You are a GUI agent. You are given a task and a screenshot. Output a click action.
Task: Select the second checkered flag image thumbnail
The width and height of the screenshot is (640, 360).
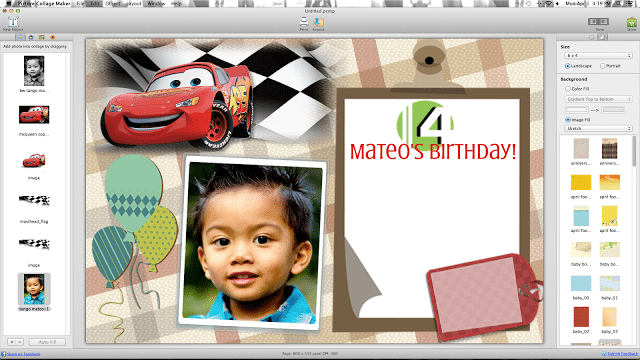pos(34,244)
